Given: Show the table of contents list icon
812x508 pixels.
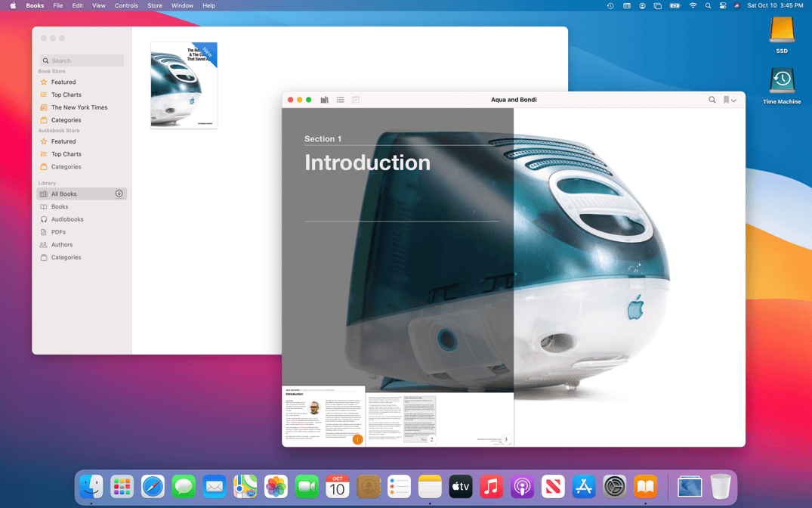Looking at the screenshot, I should pos(340,100).
